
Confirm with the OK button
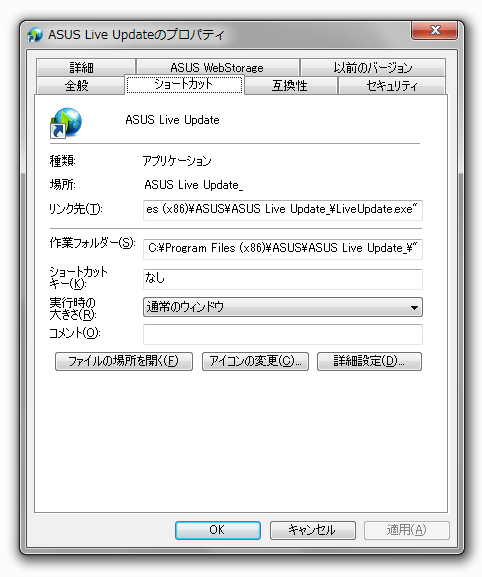pyautogui.click(x=218, y=530)
